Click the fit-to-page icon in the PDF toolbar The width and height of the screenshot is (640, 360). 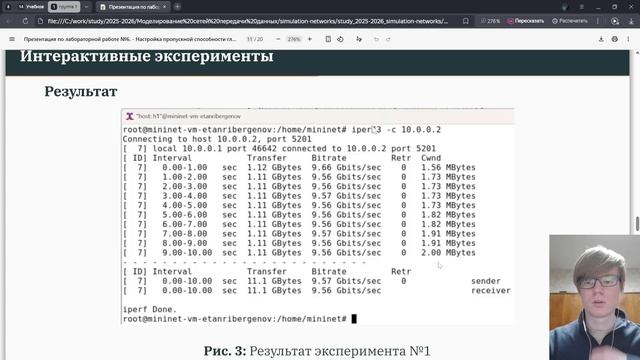(x=328, y=39)
